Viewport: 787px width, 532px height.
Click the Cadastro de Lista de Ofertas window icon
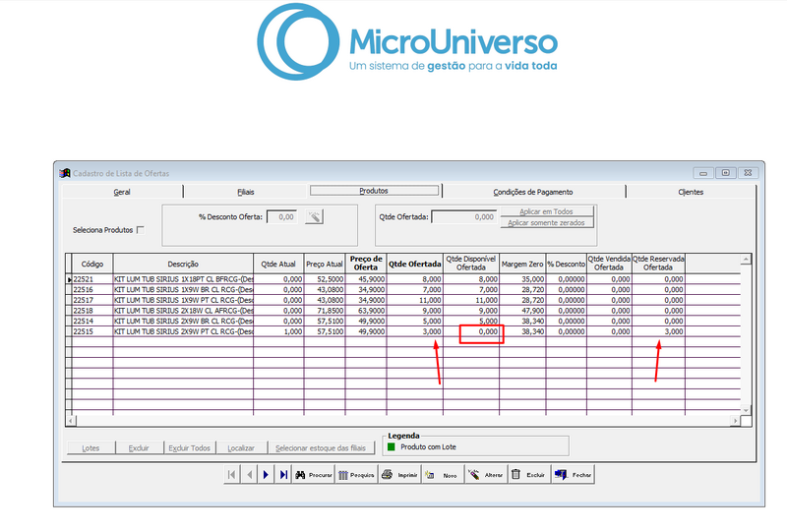click(x=65, y=173)
